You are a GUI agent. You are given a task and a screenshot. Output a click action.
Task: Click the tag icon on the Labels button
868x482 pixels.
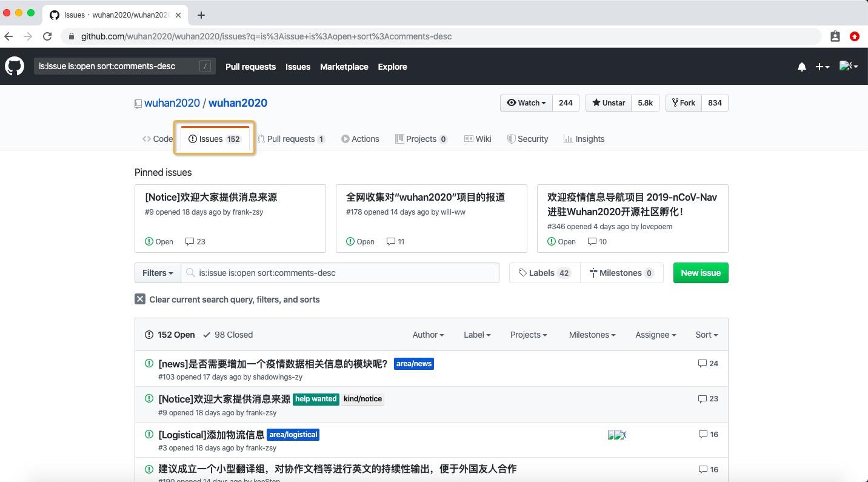click(523, 273)
